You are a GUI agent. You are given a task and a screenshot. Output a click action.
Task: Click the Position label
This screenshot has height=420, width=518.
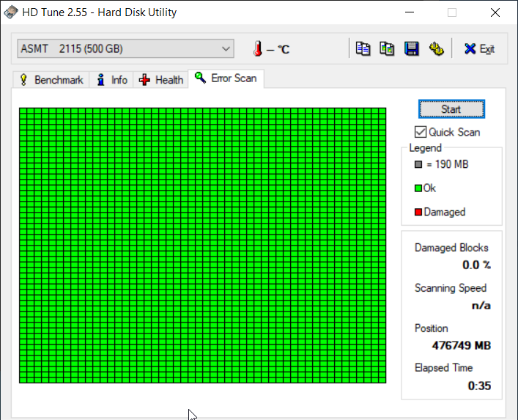[431, 328]
